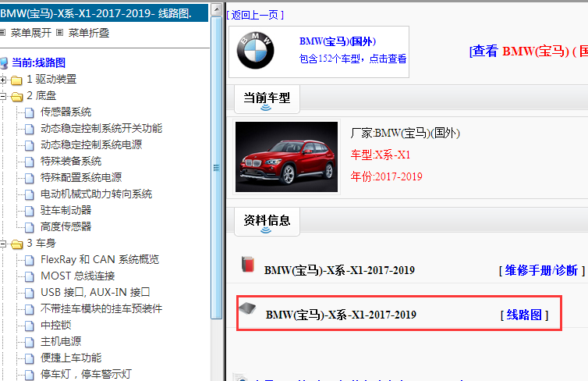Click the page icon beside 电动机械式助力转向系统

30,194
